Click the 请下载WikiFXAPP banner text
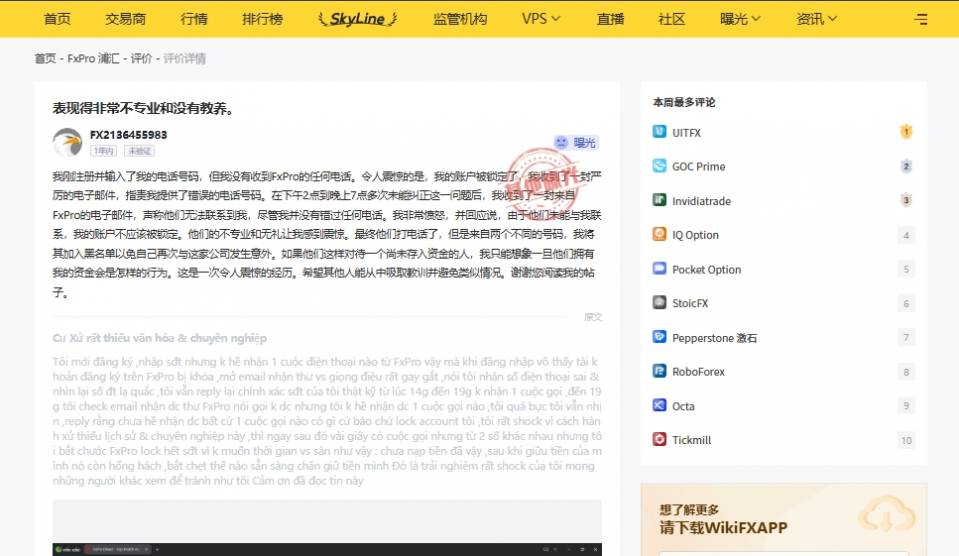959x556 pixels. point(724,527)
